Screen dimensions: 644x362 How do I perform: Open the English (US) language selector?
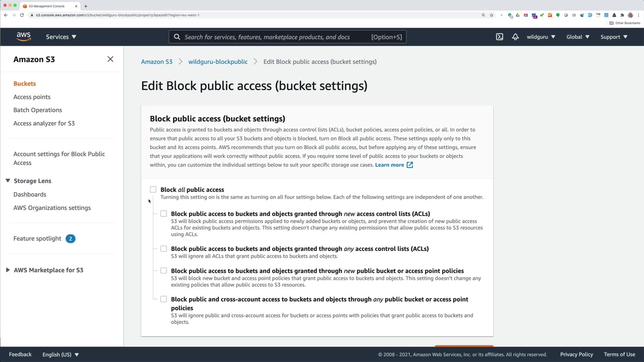coord(61,354)
